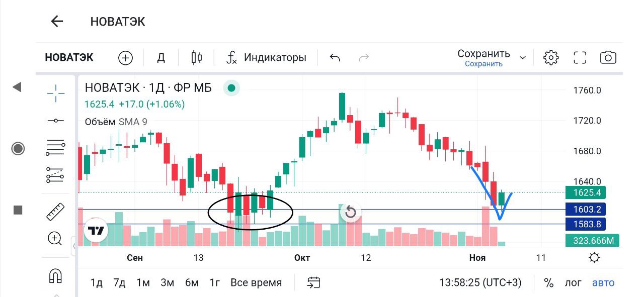Select the trend line drawing tool

click(55, 121)
